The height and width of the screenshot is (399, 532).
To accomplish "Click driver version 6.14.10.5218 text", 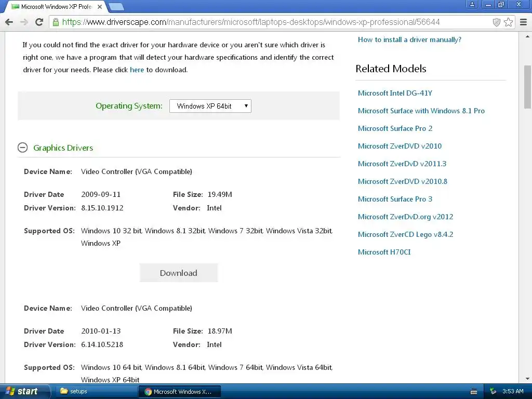I will coord(102,345).
